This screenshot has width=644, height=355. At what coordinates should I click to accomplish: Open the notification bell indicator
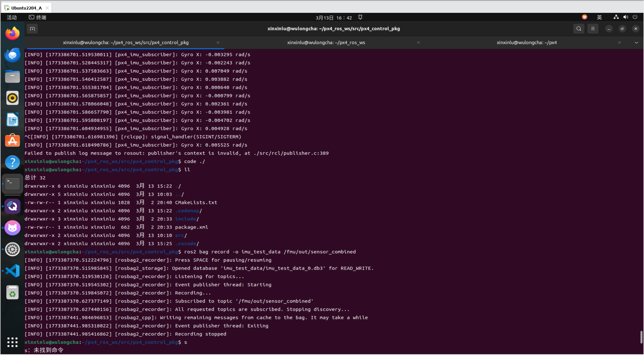tap(360, 17)
